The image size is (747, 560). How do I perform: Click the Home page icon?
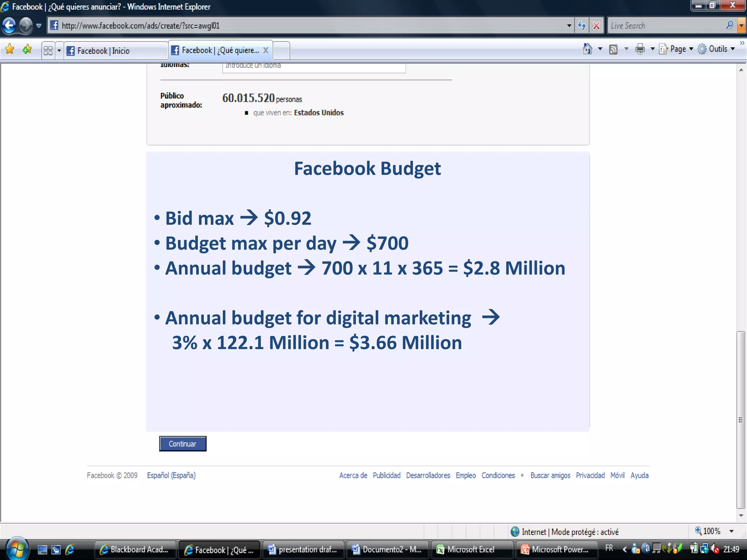587,49
